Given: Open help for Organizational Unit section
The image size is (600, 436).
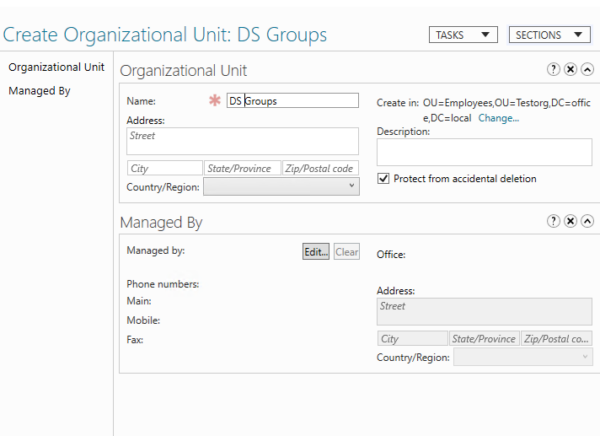Looking at the screenshot, I should [553, 70].
